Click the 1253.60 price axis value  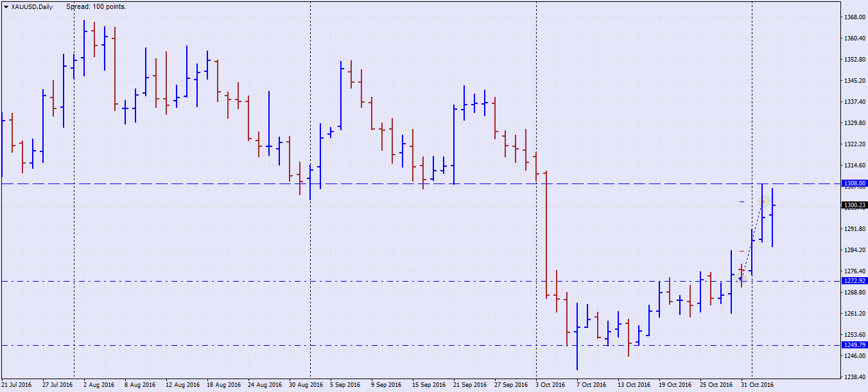tap(855, 335)
